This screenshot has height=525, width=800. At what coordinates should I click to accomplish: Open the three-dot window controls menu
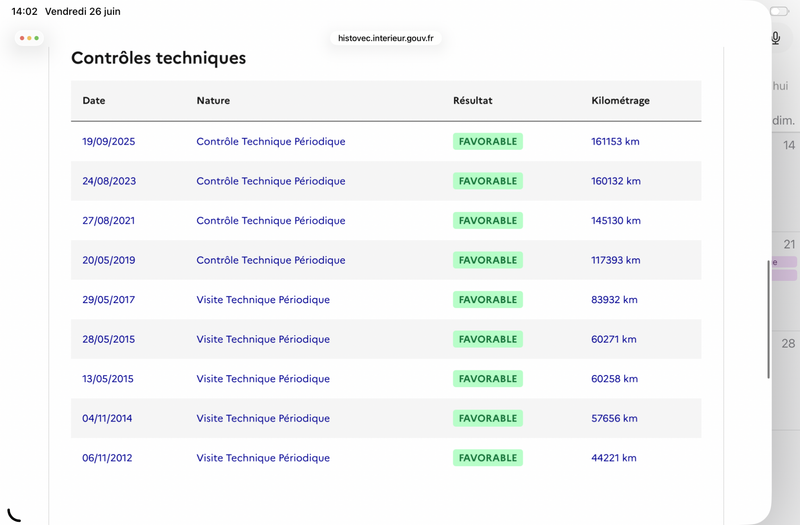coord(29,38)
